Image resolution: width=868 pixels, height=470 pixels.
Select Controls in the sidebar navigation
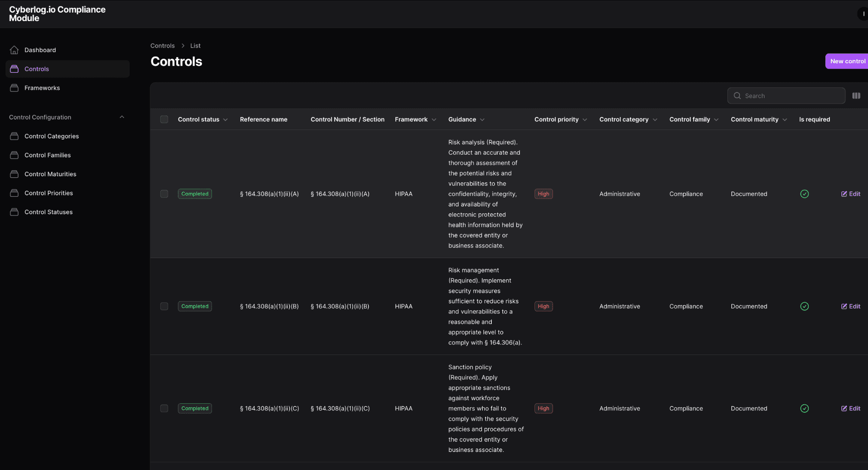(36, 69)
